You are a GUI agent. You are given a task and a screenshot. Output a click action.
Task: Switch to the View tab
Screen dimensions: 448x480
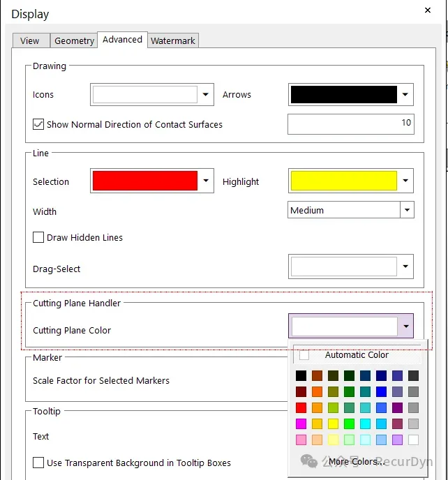point(30,40)
